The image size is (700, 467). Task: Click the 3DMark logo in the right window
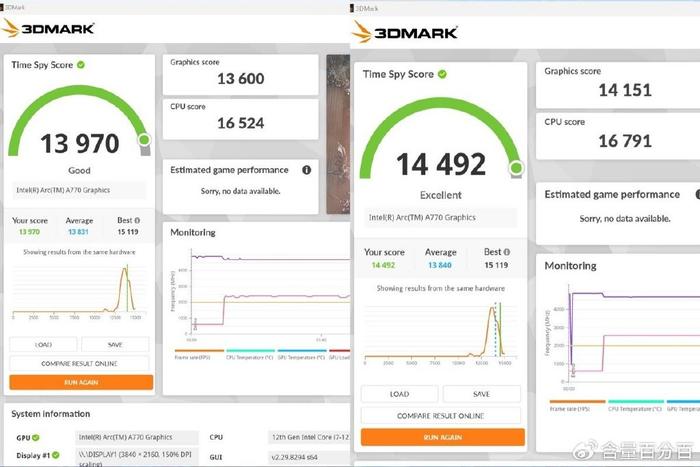pos(404,33)
